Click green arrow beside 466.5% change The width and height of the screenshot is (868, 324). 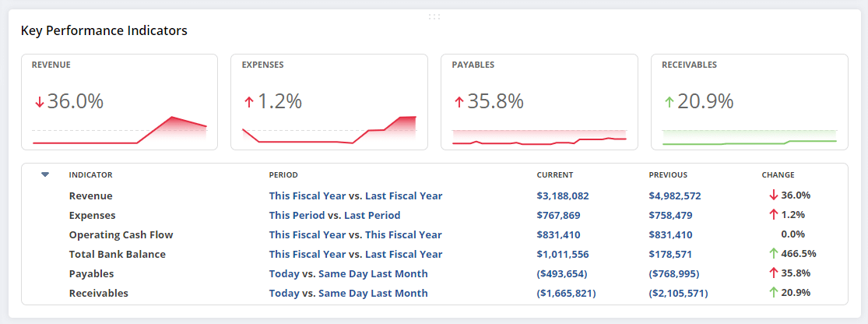tap(773, 254)
